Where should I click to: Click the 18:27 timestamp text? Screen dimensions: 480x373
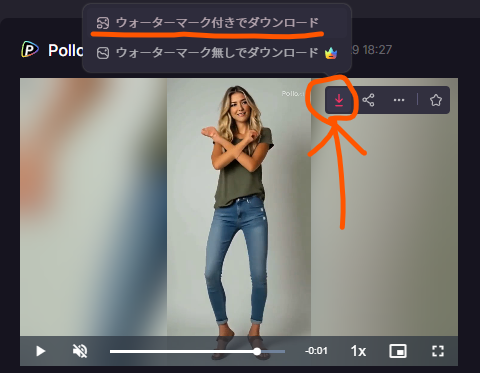377,50
